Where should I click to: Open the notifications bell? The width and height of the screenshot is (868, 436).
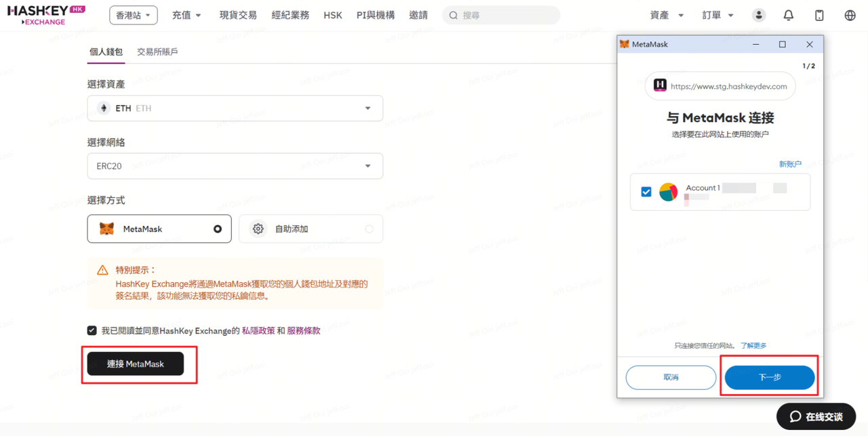tap(789, 15)
